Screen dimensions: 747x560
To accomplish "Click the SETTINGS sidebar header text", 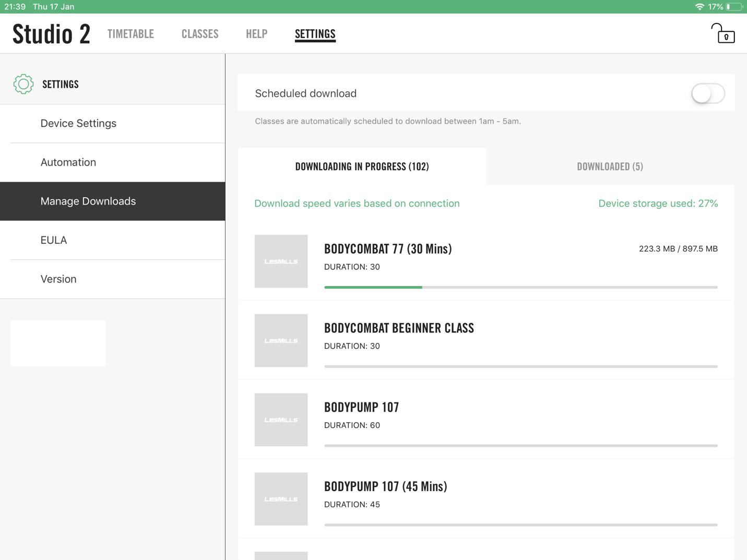I will click(x=61, y=84).
